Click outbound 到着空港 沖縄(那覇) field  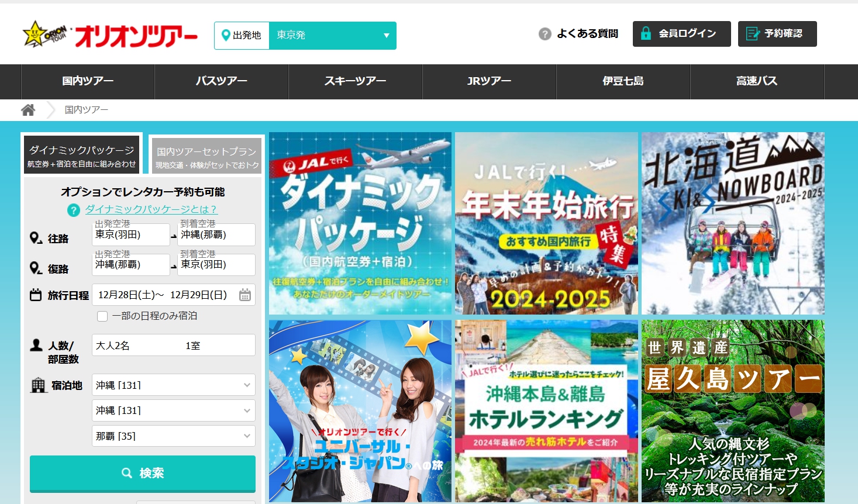coord(216,234)
